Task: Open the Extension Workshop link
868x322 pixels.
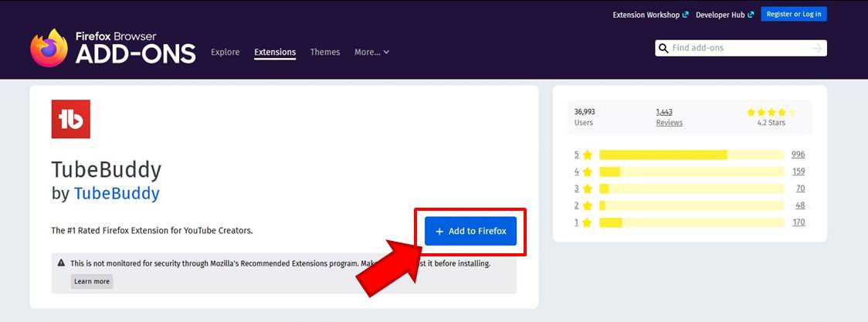Action: click(650, 15)
